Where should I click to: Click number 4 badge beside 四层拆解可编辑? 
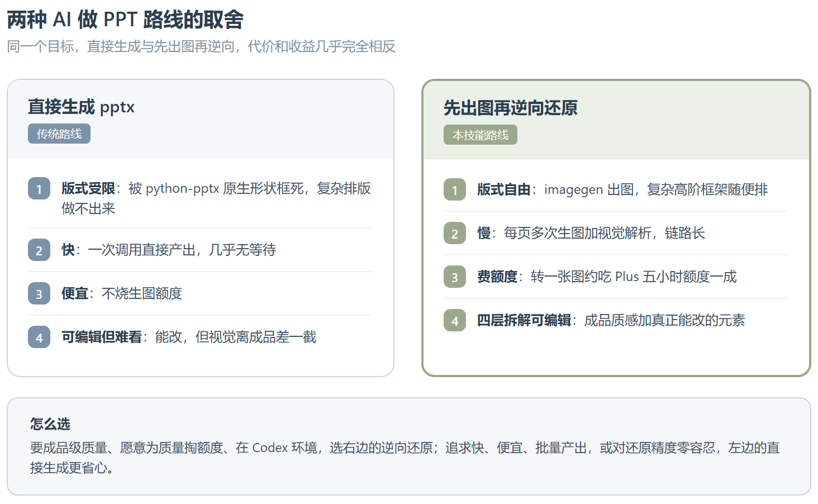(x=455, y=321)
